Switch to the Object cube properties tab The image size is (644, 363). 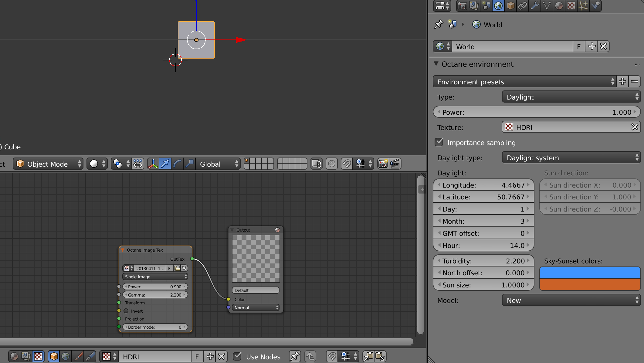click(x=510, y=6)
